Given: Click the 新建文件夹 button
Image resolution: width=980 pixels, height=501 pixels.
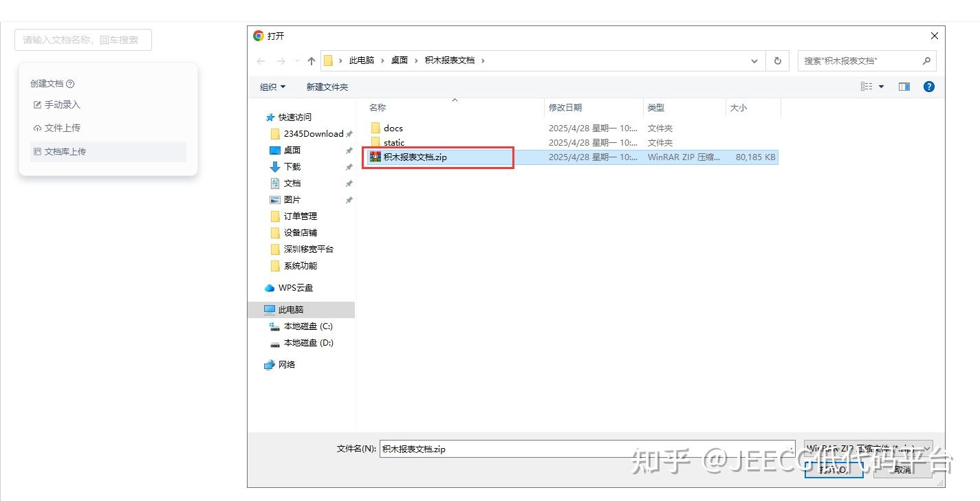Looking at the screenshot, I should tap(327, 87).
